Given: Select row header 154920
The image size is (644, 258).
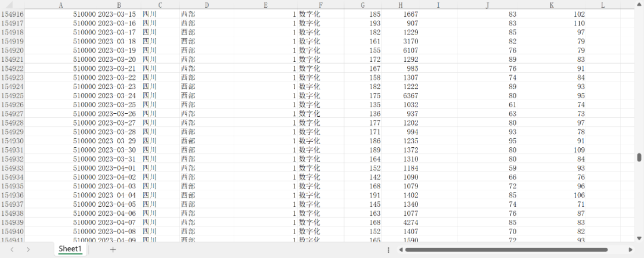Looking at the screenshot, I should (x=13, y=50).
